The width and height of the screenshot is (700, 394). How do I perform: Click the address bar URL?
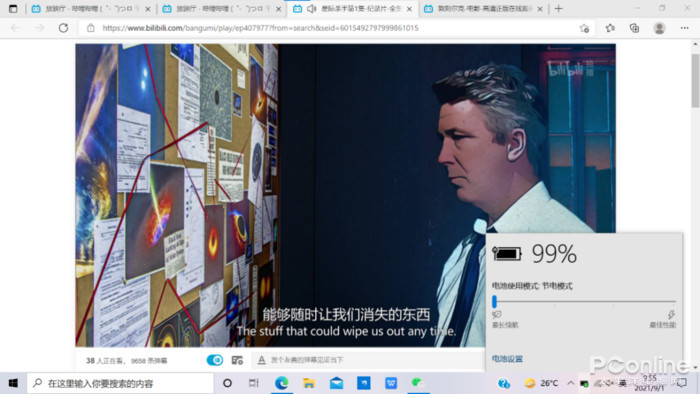pyautogui.click(x=260, y=28)
